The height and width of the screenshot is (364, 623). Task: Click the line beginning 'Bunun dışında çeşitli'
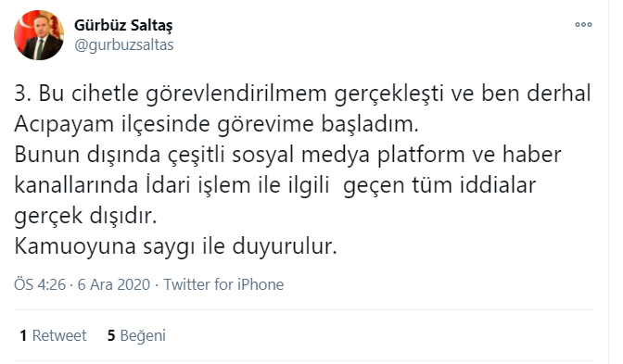pyautogui.click(x=287, y=155)
